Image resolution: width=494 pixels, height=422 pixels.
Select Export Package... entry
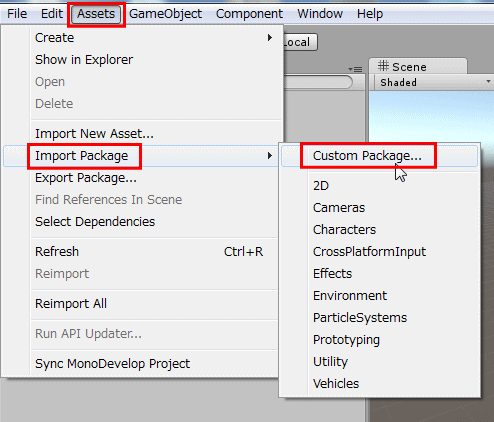86,178
